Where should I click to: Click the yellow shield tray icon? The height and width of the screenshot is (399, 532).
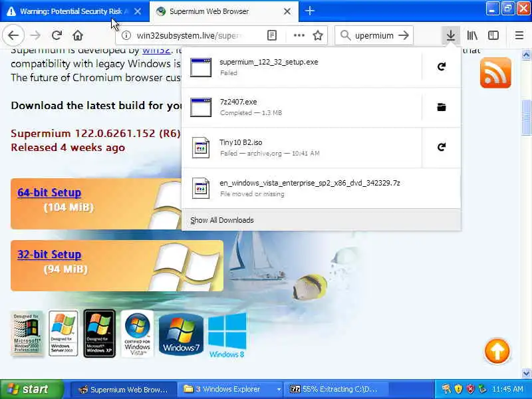point(458,389)
